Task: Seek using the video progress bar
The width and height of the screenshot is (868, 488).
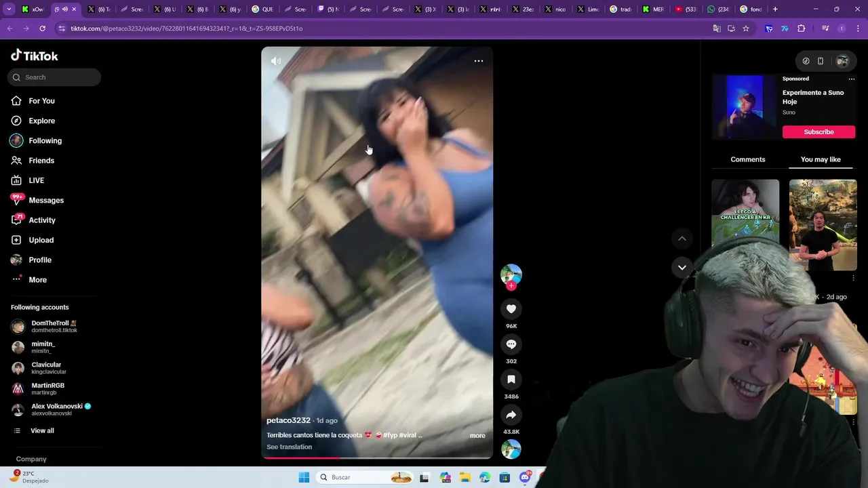Action: 377,458
